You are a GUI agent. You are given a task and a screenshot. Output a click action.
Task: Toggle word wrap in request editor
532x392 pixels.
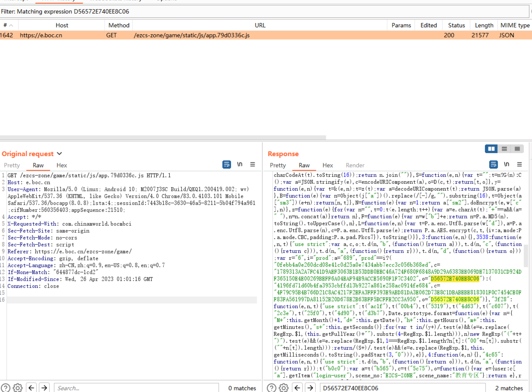(227, 164)
